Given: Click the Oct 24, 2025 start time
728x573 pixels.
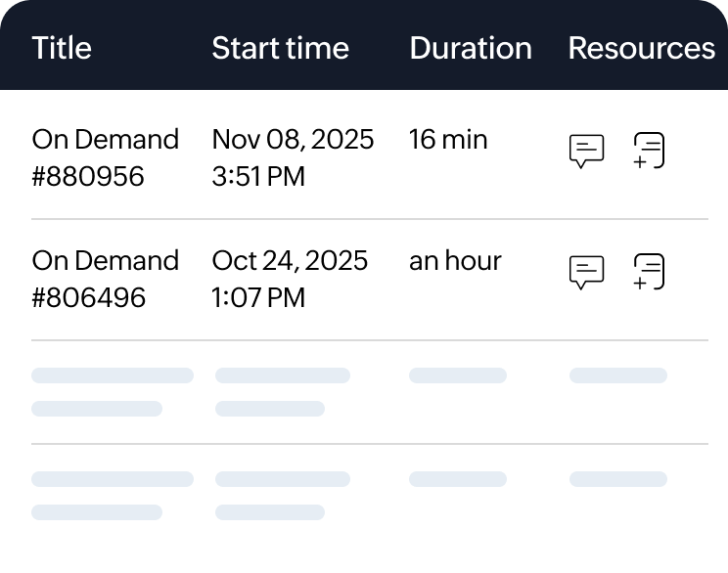Looking at the screenshot, I should point(289,279).
